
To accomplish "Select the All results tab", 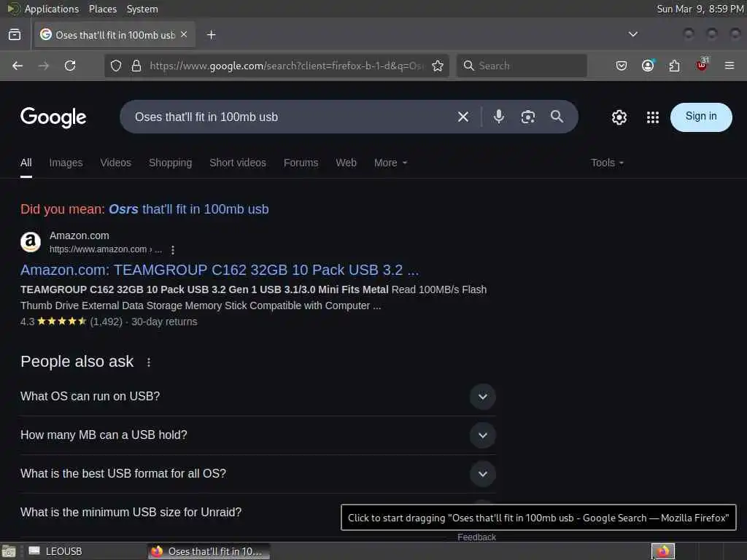I will (x=26, y=163).
